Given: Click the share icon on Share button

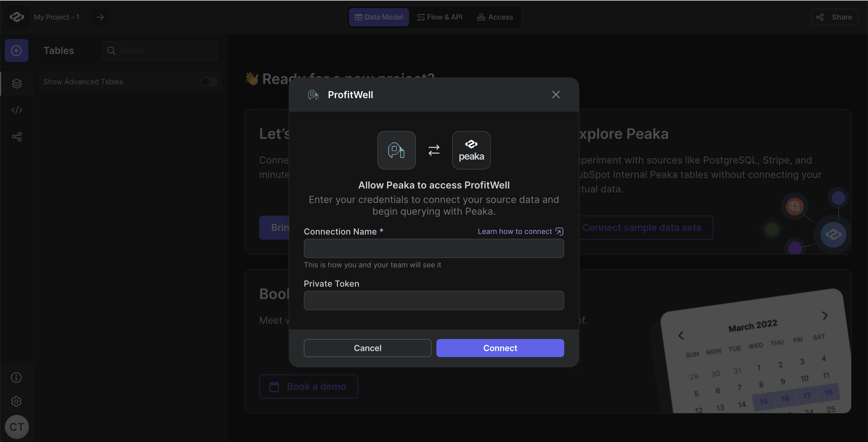Looking at the screenshot, I should (x=820, y=17).
